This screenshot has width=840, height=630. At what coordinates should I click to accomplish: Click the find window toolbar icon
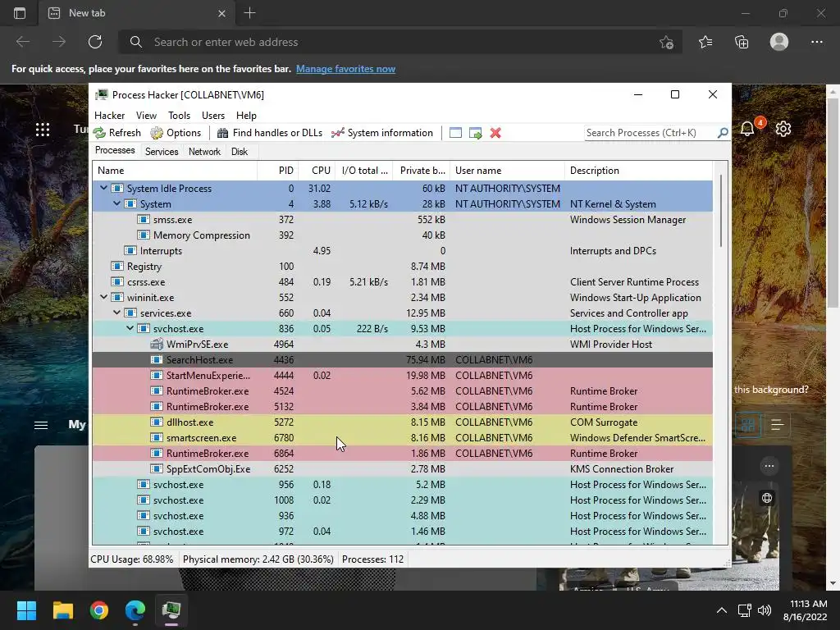(455, 133)
